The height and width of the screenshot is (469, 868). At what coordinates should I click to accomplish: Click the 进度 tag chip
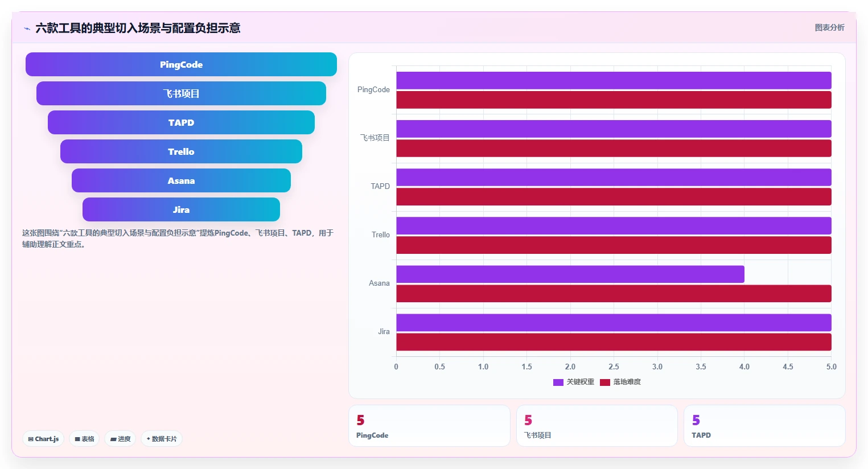[120, 439]
